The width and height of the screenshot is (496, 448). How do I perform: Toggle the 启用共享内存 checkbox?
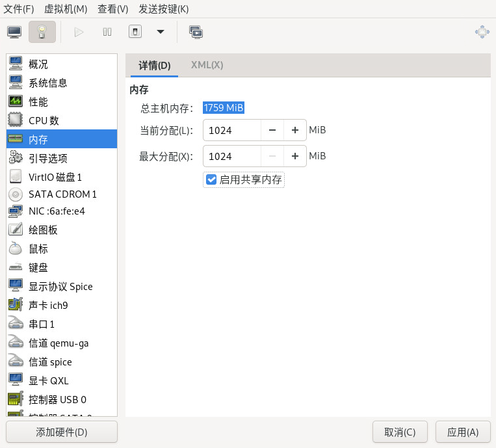pyautogui.click(x=211, y=179)
